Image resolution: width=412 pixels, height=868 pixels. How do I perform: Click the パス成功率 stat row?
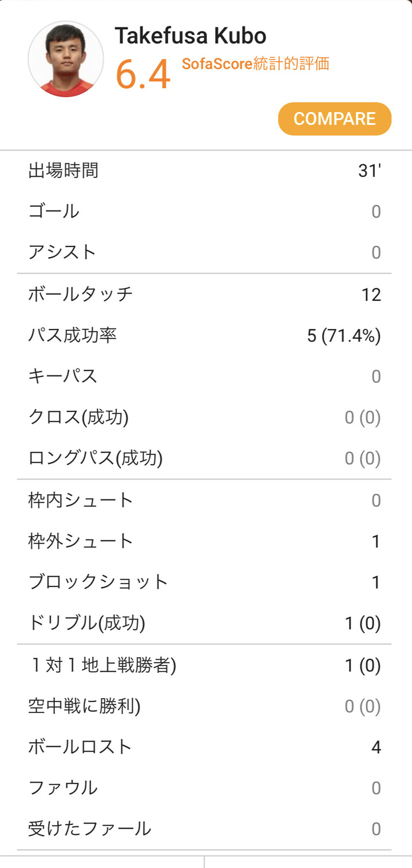(x=204, y=335)
